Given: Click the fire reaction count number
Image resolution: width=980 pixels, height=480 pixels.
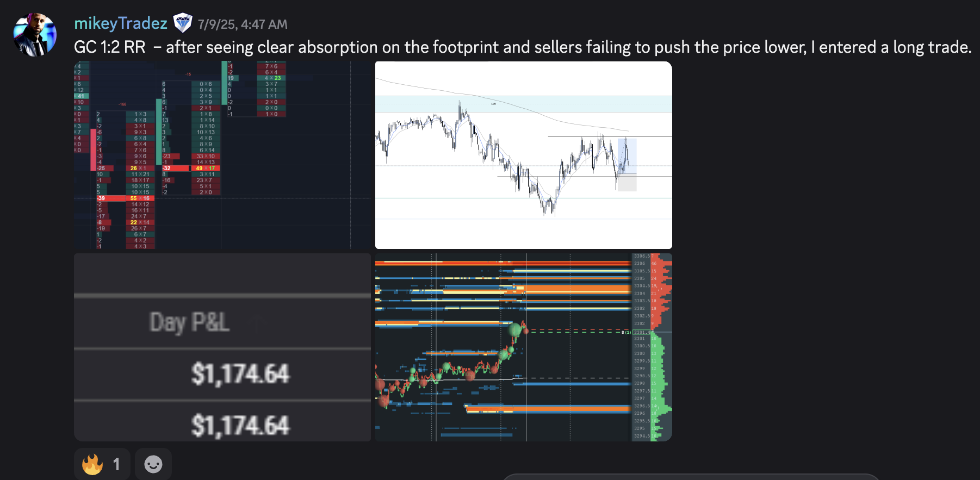Looking at the screenshot, I should (x=116, y=464).
